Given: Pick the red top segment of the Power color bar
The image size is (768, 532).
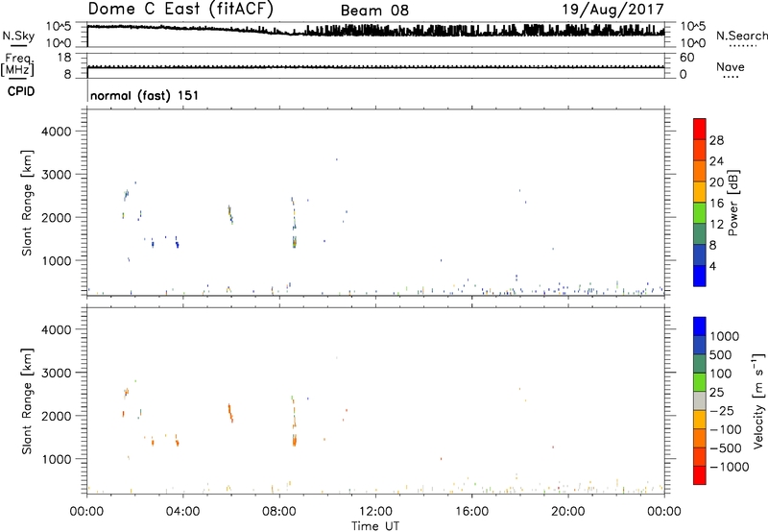Looking at the screenshot, I should coord(700,129).
